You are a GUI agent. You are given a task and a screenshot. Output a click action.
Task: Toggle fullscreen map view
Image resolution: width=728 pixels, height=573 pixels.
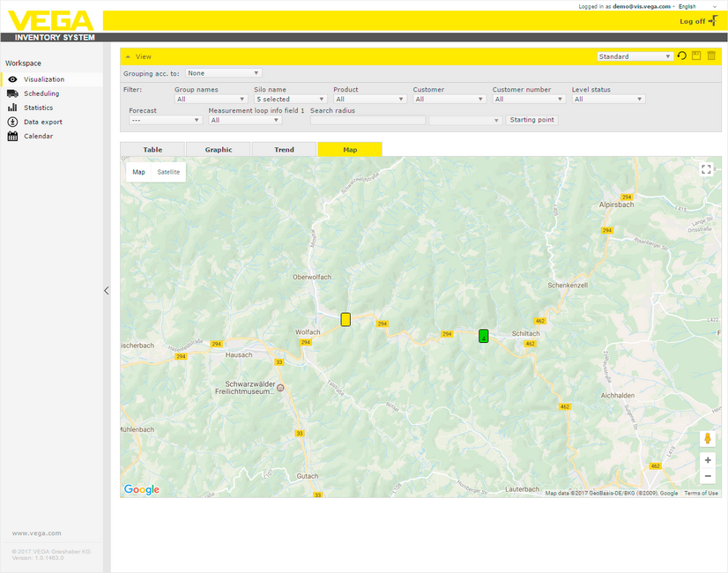[x=706, y=169]
